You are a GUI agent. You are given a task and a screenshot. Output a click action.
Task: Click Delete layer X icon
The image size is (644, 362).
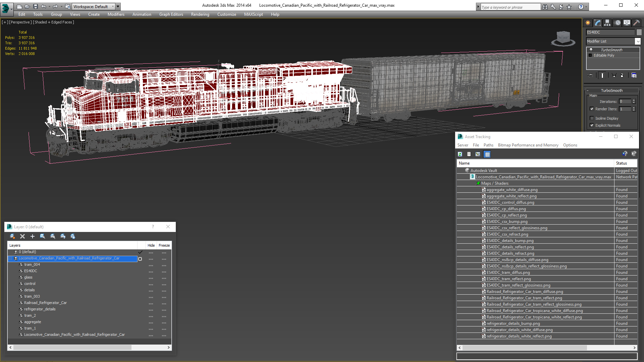[22, 236]
